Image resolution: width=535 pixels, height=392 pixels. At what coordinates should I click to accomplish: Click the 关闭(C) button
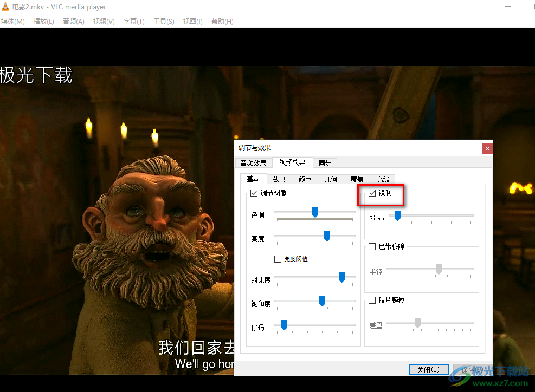pos(429,369)
